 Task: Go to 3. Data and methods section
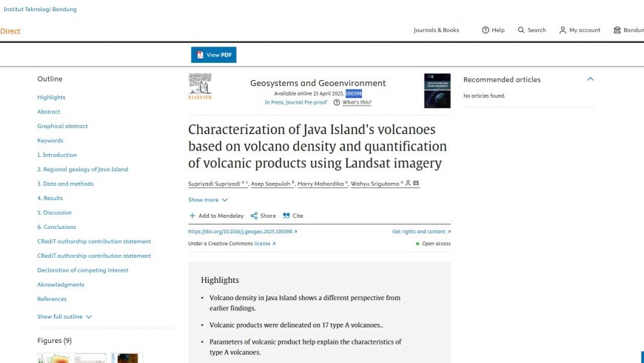click(65, 184)
